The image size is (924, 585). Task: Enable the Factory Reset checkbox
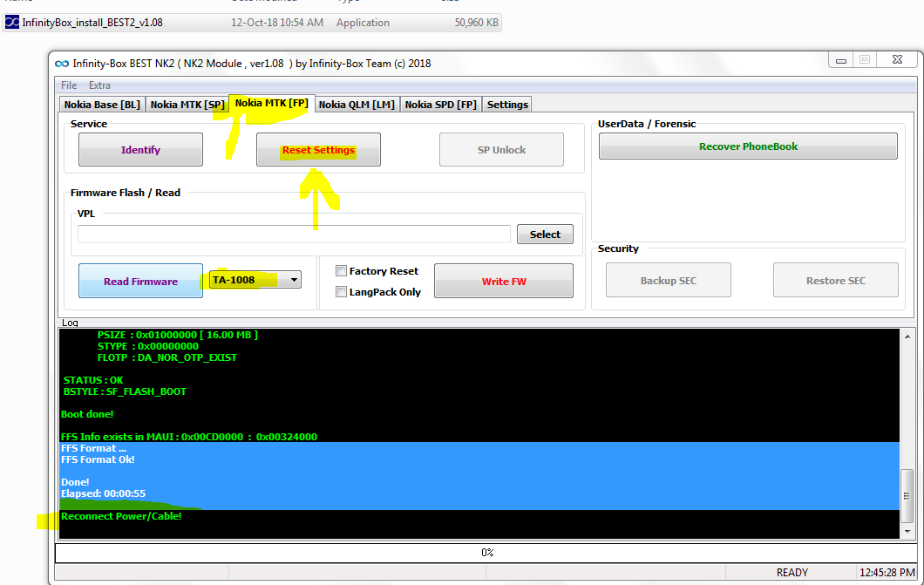[x=341, y=271]
